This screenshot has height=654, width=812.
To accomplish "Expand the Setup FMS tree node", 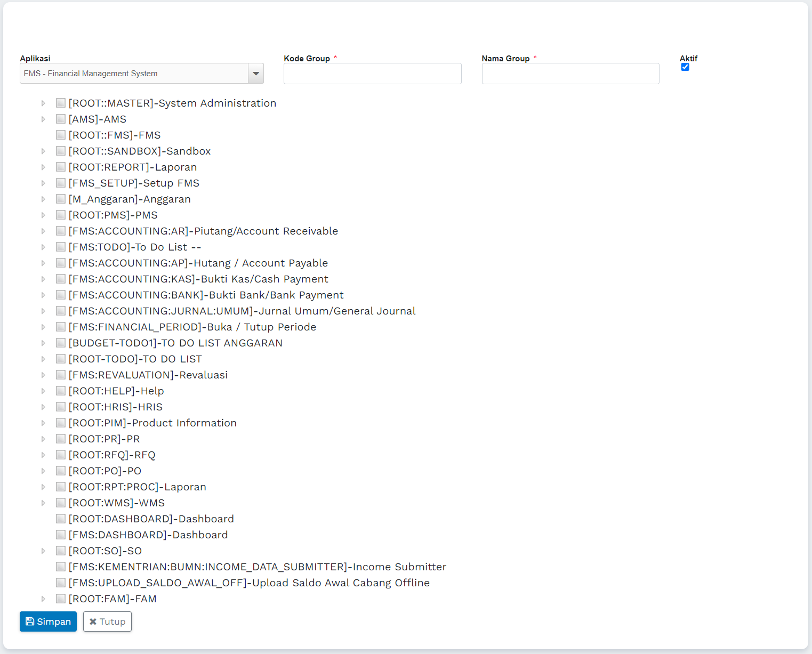I will point(44,183).
